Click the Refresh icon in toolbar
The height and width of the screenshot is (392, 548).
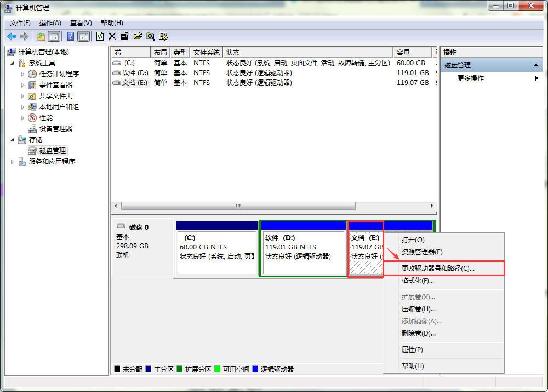100,36
